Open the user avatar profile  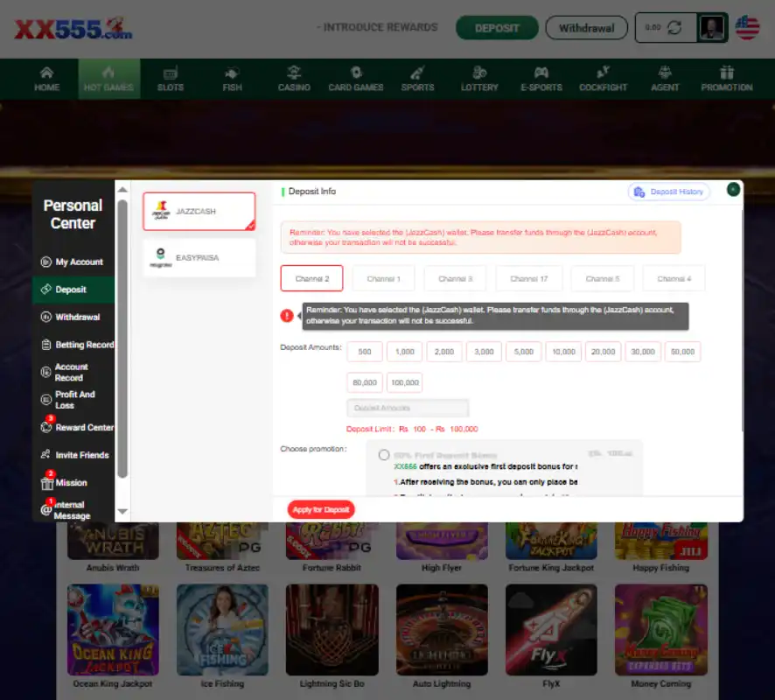[712, 28]
